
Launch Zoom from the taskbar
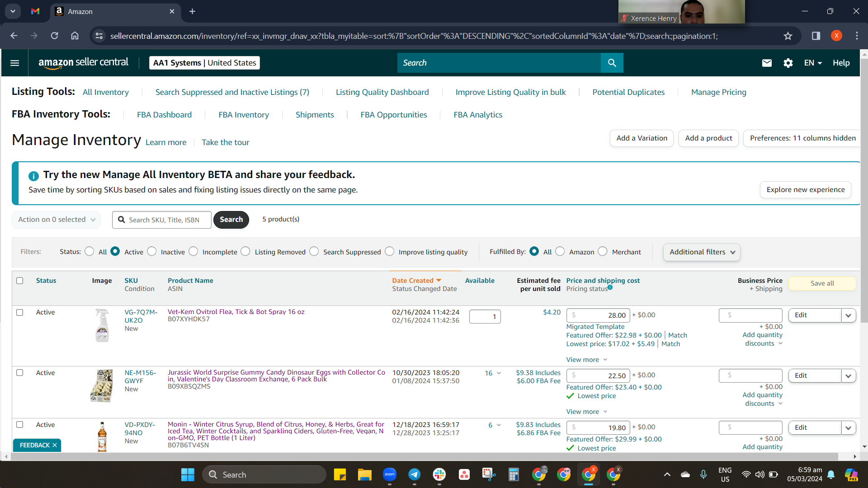pyautogui.click(x=390, y=474)
